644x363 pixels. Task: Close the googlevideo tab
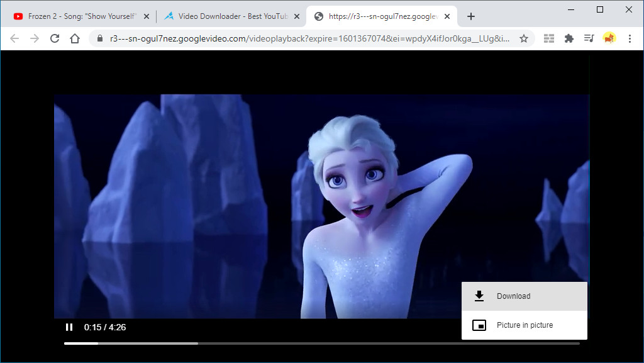[x=447, y=16]
